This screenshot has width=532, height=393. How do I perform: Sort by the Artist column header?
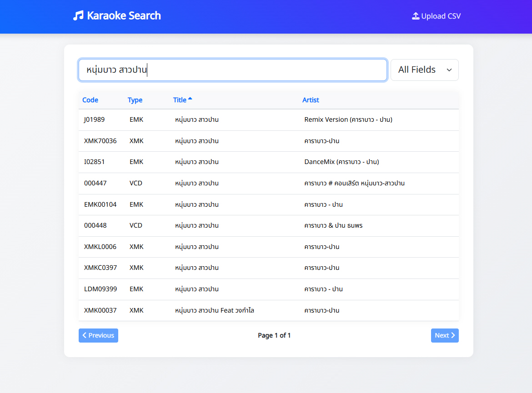click(x=311, y=100)
